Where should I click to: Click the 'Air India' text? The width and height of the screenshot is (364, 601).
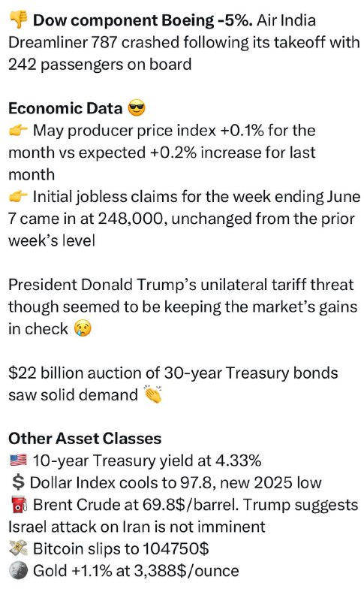pyautogui.click(x=286, y=20)
